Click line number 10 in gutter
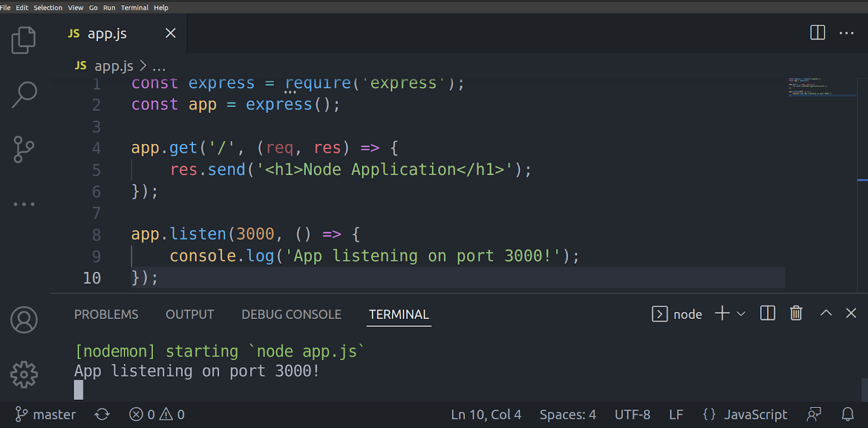 [92, 278]
